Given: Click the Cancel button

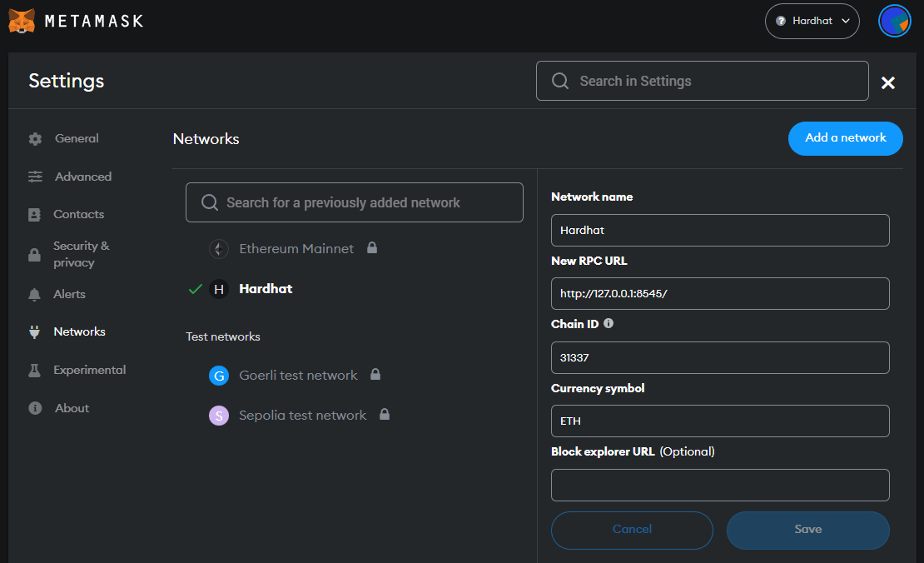Looking at the screenshot, I should point(632,530).
